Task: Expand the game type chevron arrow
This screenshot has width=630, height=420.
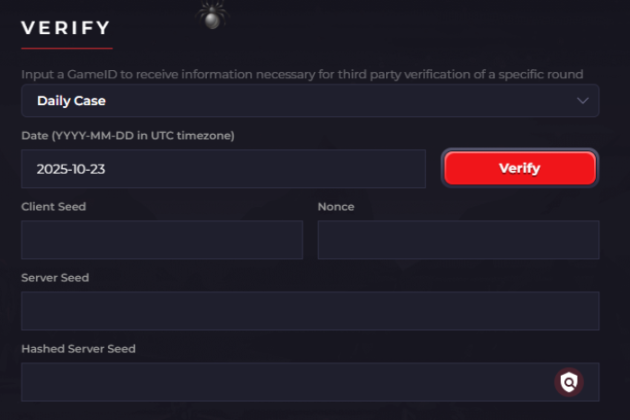Action: tap(582, 101)
